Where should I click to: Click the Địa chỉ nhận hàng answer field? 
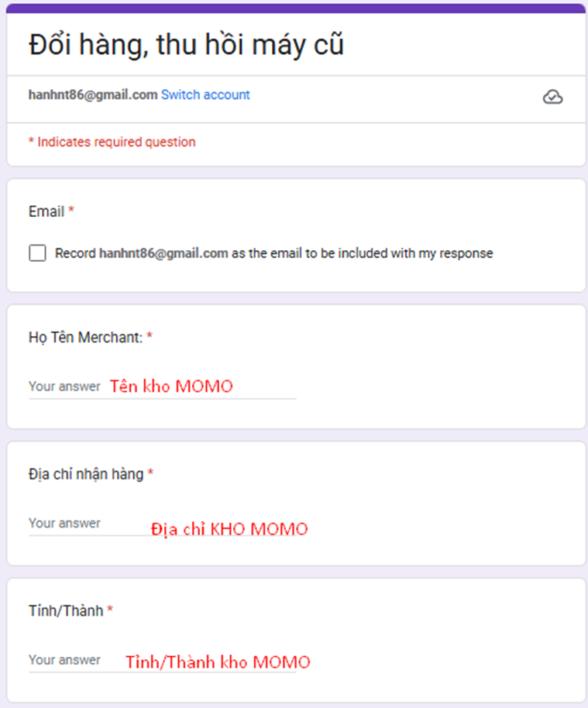[163, 524]
